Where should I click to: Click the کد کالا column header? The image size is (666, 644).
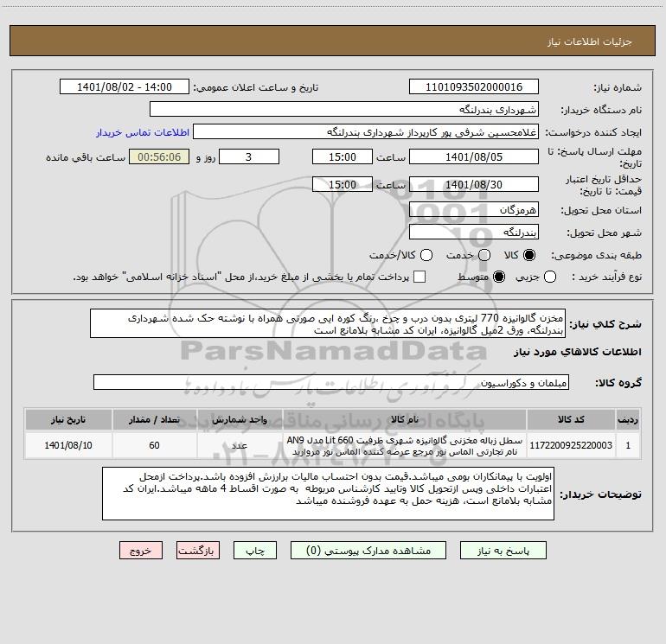pyautogui.click(x=571, y=419)
